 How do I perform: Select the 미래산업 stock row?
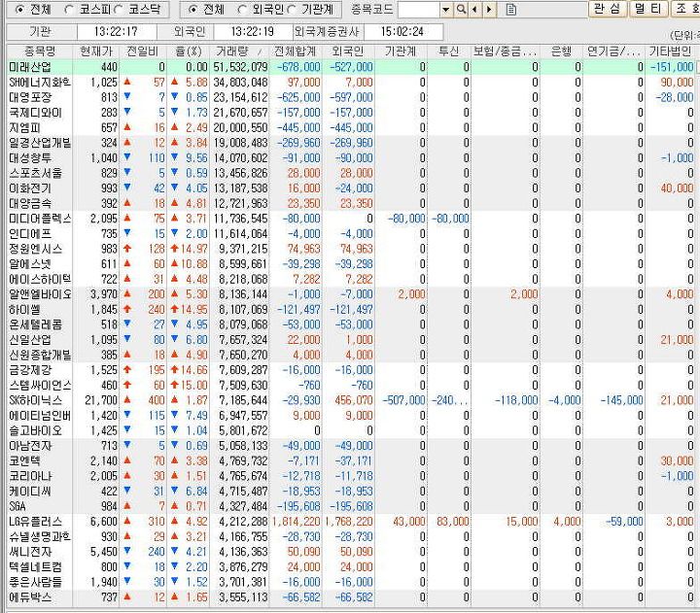pos(351,67)
